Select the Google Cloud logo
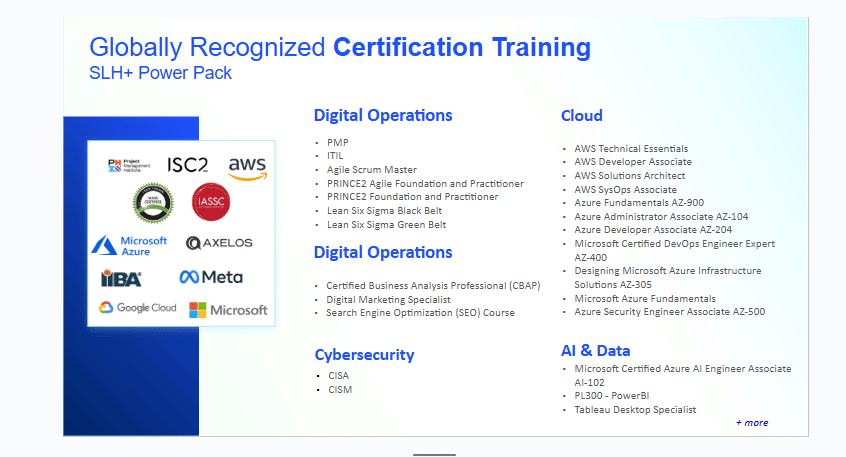 point(137,308)
